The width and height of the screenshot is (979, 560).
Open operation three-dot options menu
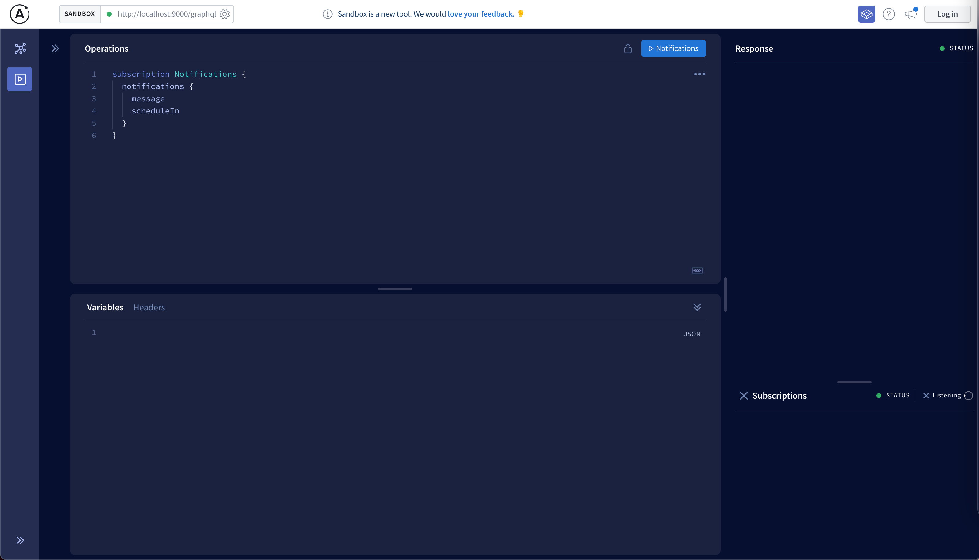coord(699,74)
